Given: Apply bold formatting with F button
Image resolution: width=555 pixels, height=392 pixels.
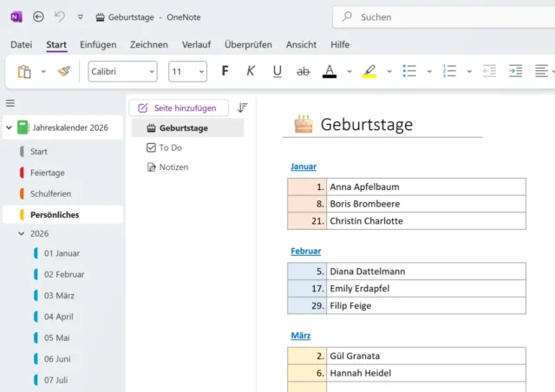Looking at the screenshot, I should [x=225, y=71].
